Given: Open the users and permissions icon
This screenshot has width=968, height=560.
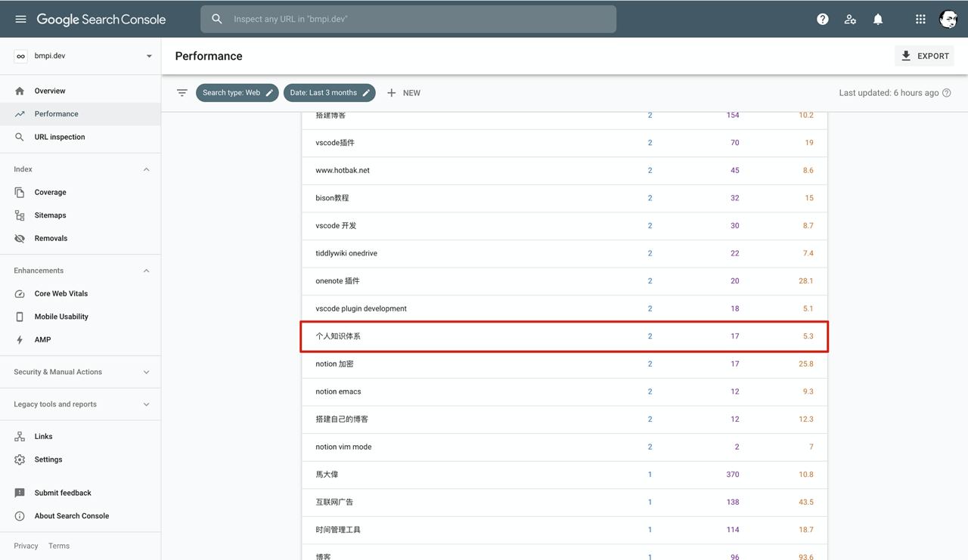Looking at the screenshot, I should [850, 19].
